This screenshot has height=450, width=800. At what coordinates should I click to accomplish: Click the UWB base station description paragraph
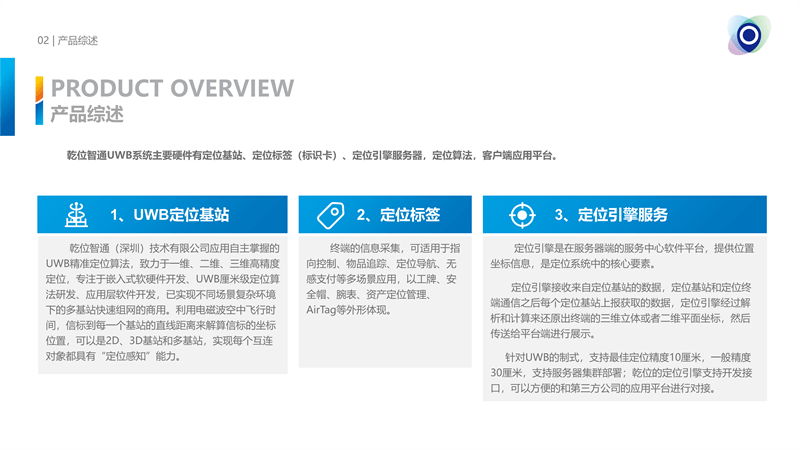tap(162, 302)
